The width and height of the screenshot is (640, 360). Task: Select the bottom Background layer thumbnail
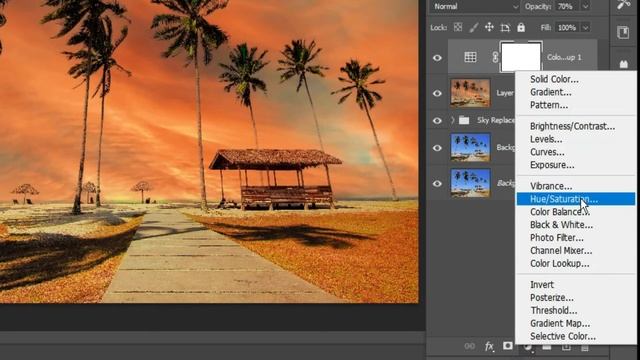click(470, 183)
